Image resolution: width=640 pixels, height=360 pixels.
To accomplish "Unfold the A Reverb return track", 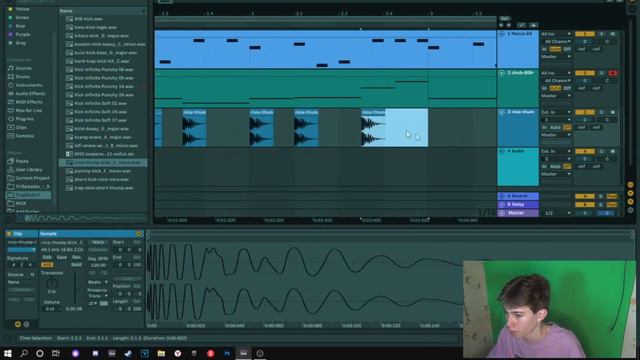I will [502, 196].
